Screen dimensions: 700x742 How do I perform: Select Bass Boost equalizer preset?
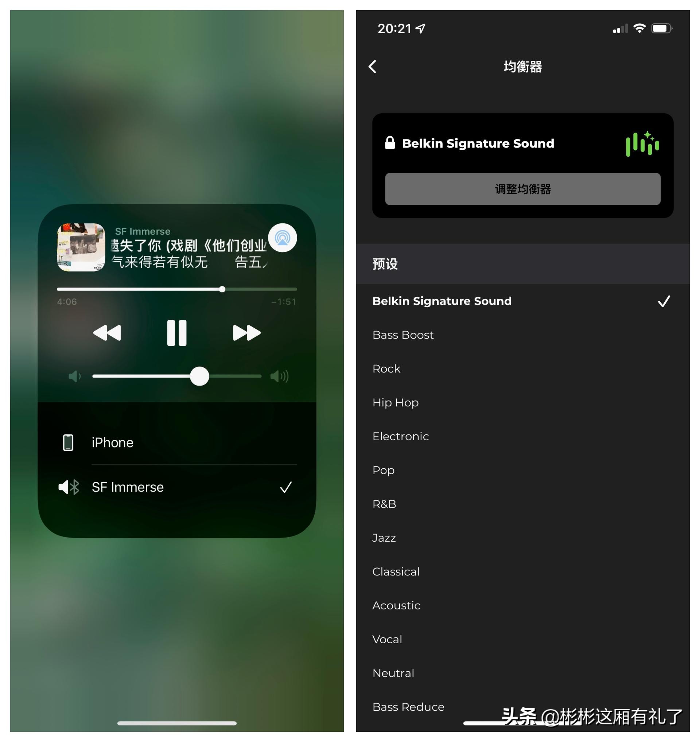coord(402,335)
